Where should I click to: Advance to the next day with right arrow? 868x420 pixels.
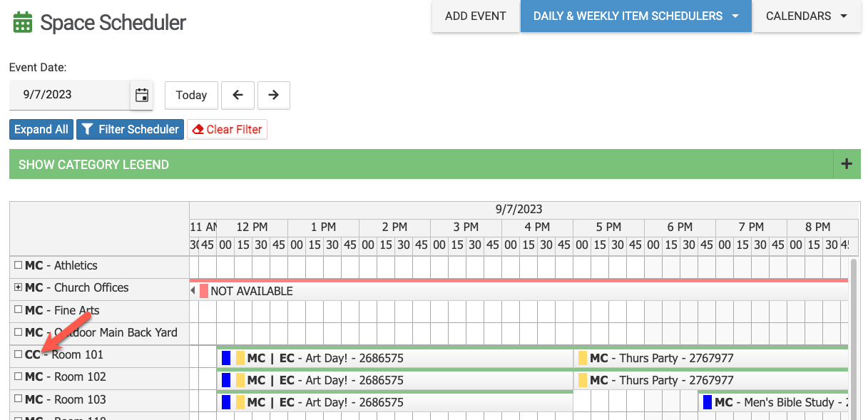[x=273, y=95]
